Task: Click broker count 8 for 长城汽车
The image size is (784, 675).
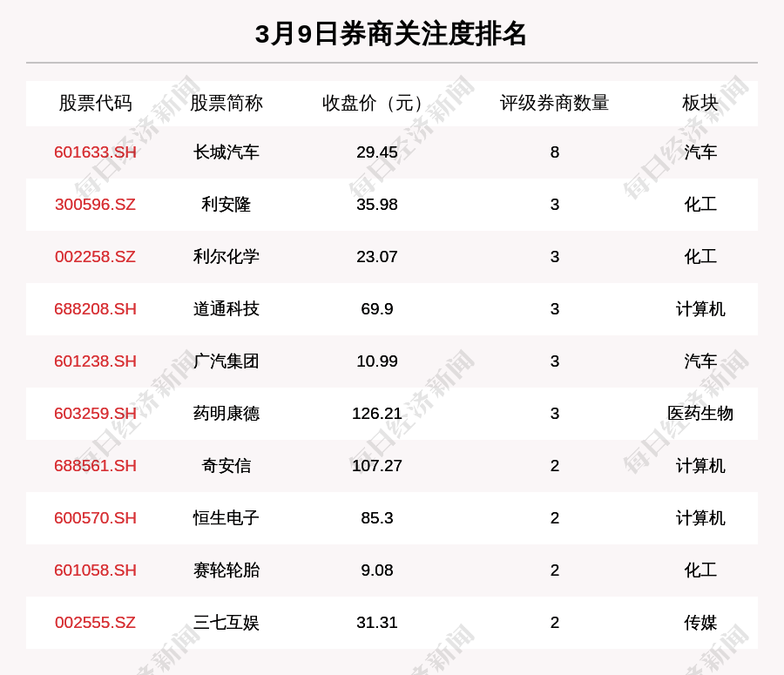Action: pos(555,152)
